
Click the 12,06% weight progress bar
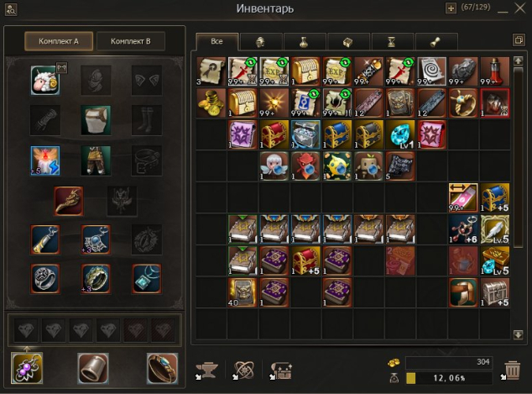pos(449,378)
